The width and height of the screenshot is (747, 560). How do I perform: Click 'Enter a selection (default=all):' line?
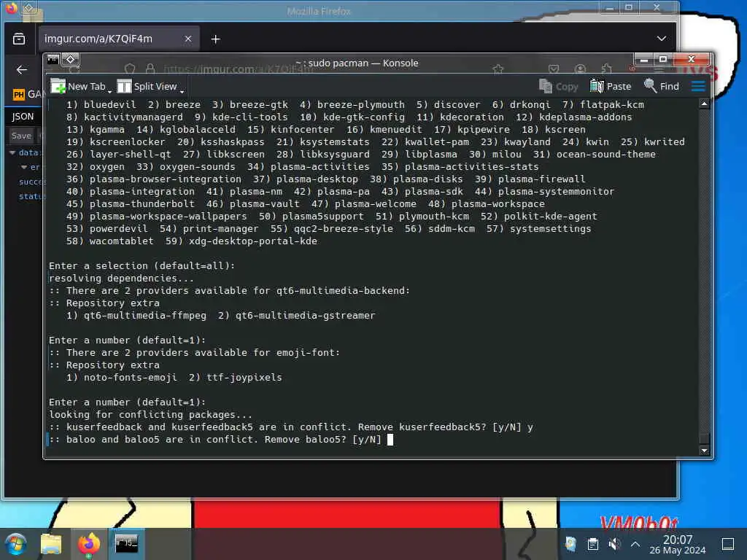(x=142, y=265)
